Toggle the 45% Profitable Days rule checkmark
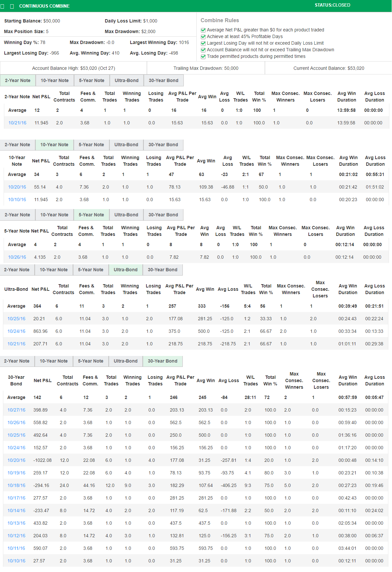This screenshot has width=392, height=572. pos(203,37)
